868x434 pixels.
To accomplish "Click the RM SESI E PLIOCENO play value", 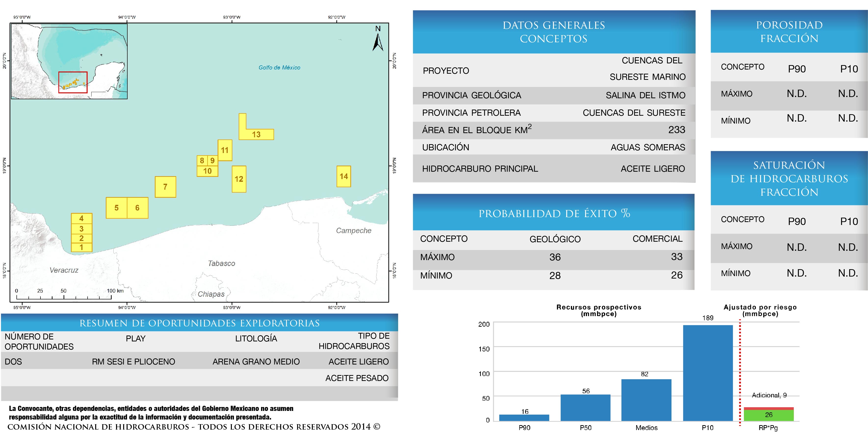I will [133, 362].
